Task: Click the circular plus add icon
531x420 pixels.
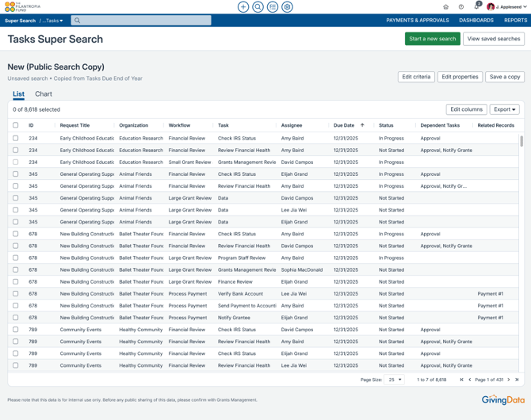Action: [x=243, y=7]
